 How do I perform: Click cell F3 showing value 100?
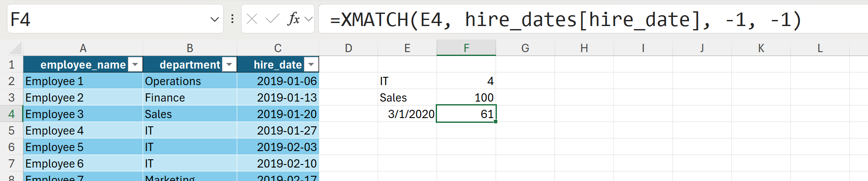tap(466, 98)
